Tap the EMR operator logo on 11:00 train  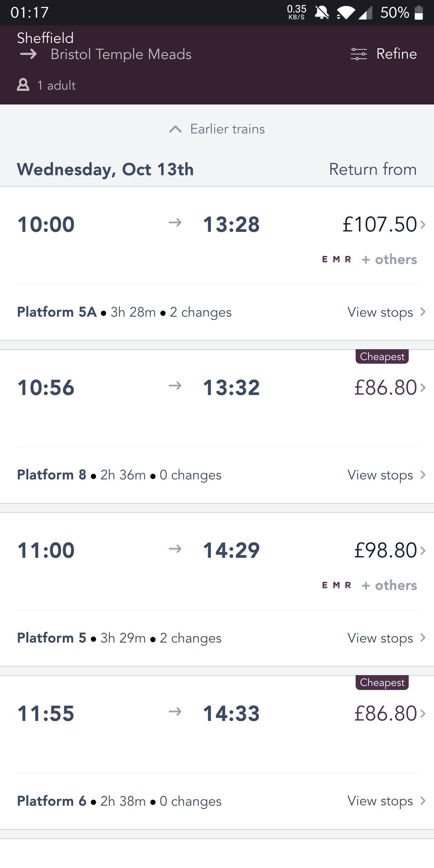click(337, 585)
